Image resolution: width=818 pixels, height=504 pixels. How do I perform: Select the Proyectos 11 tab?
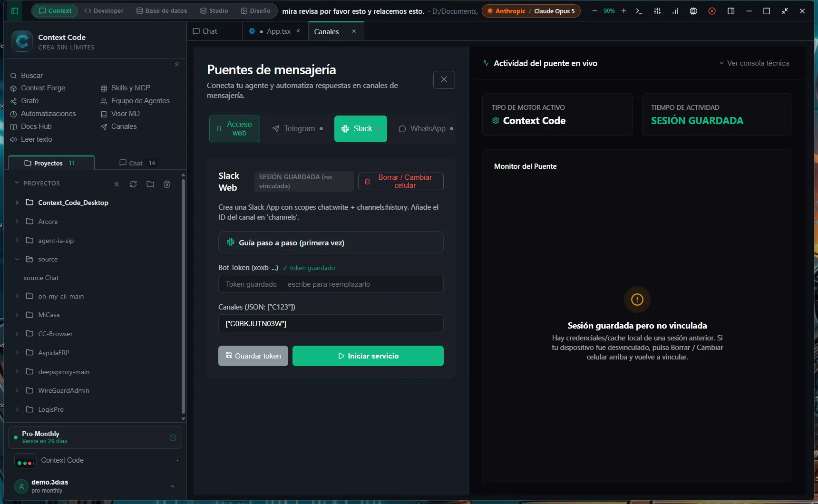(x=51, y=163)
